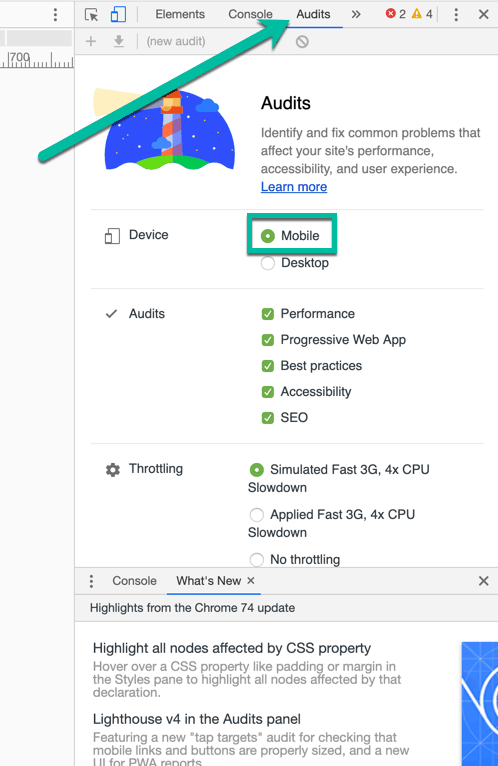Close the What's New tab
The height and width of the screenshot is (766, 498).
(x=251, y=580)
